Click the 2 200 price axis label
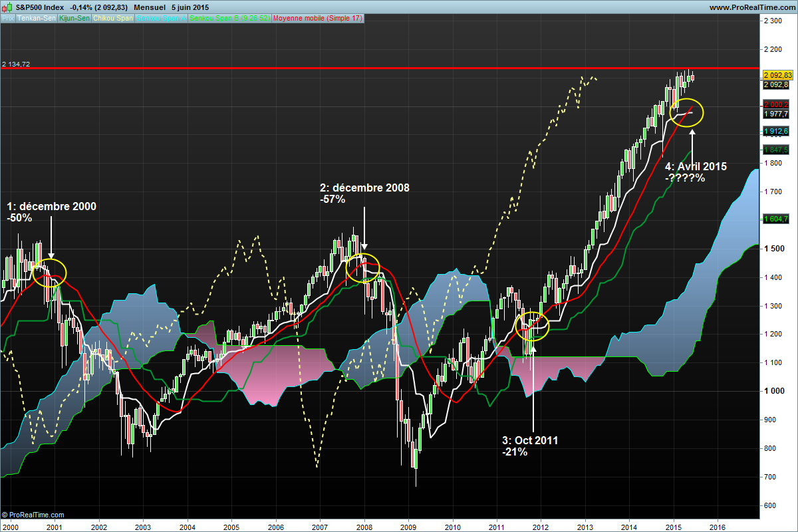The width and height of the screenshot is (798, 532). tap(773, 49)
